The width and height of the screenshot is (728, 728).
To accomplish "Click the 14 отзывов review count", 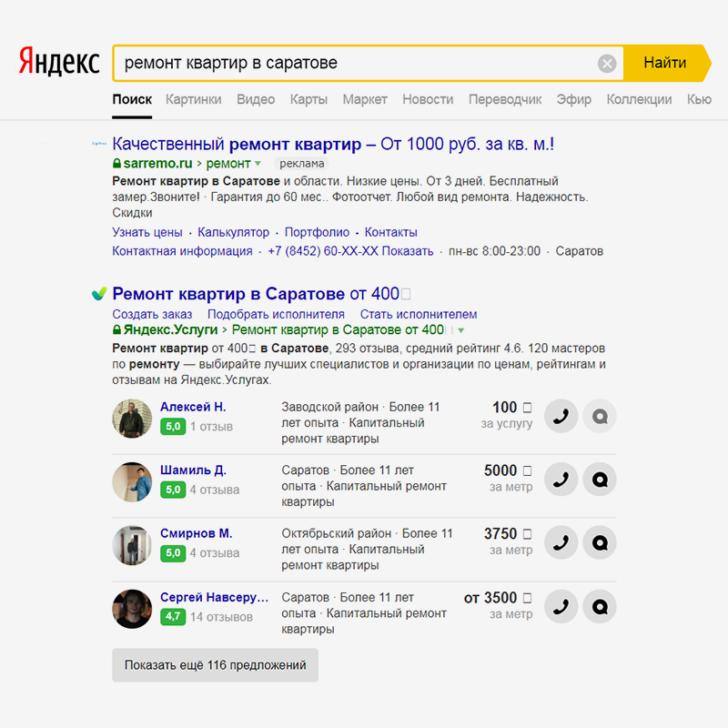I will (x=221, y=617).
